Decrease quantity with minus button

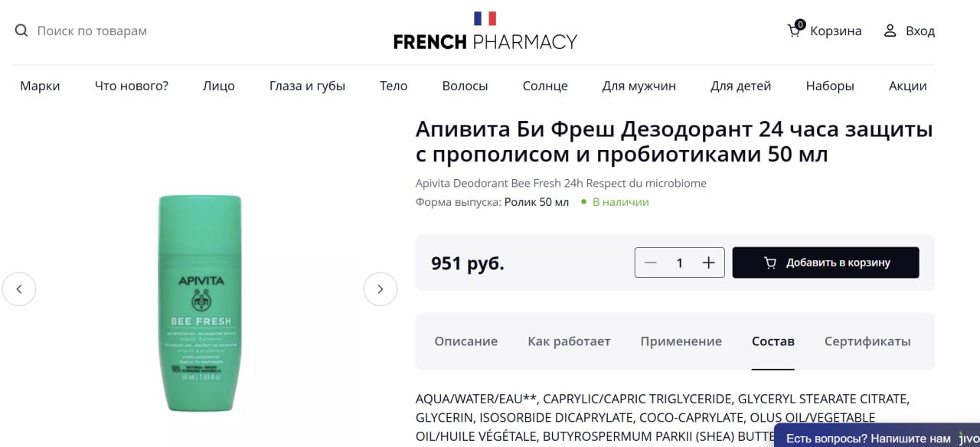(651, 263)
